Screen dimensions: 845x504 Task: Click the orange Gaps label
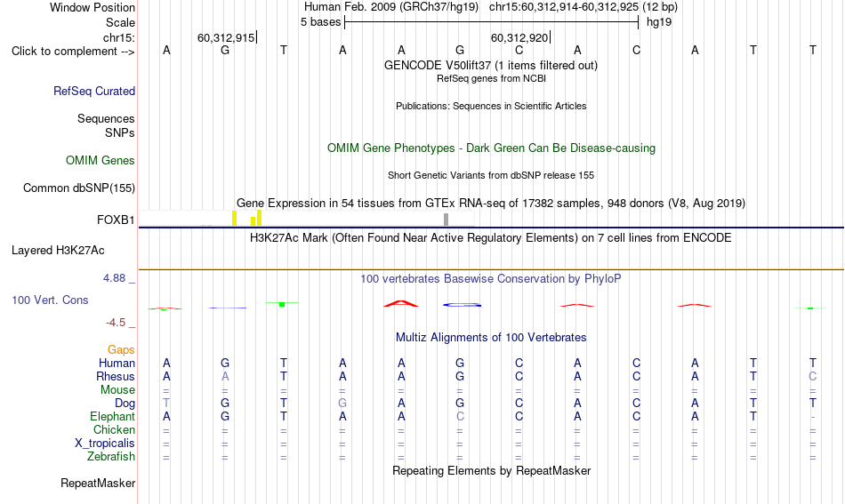(121, 350)
